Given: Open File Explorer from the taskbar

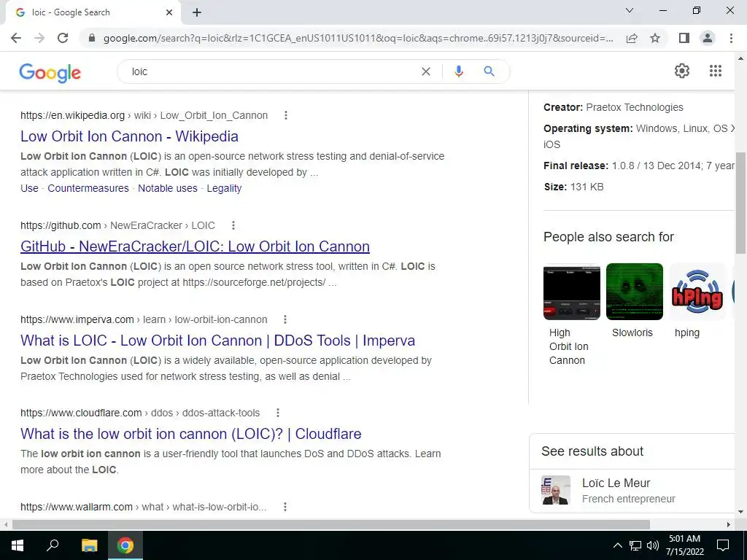Looking at the screenshot, I should click(89, 545).
